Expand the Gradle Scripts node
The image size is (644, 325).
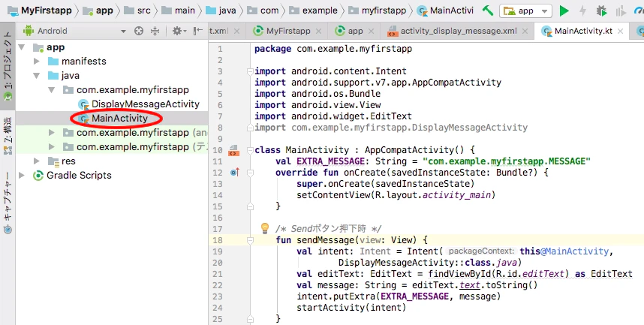pyautogui.click(x=22, y=176)
